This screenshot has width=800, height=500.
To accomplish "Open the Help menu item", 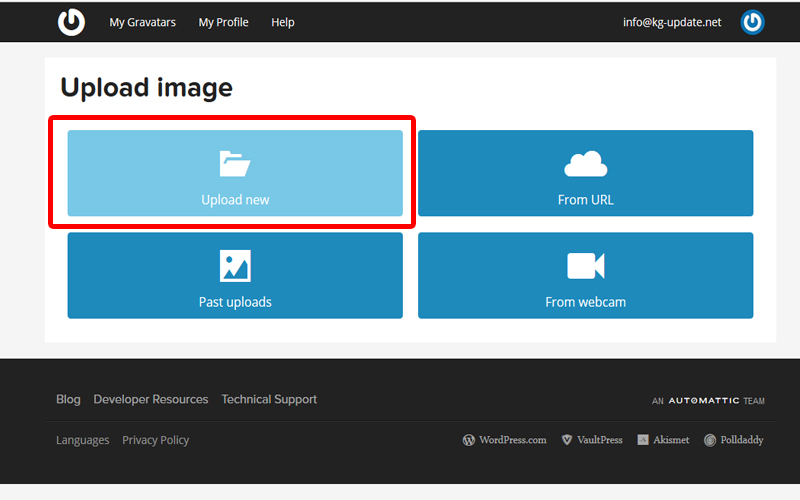I will tap(283, 22).
